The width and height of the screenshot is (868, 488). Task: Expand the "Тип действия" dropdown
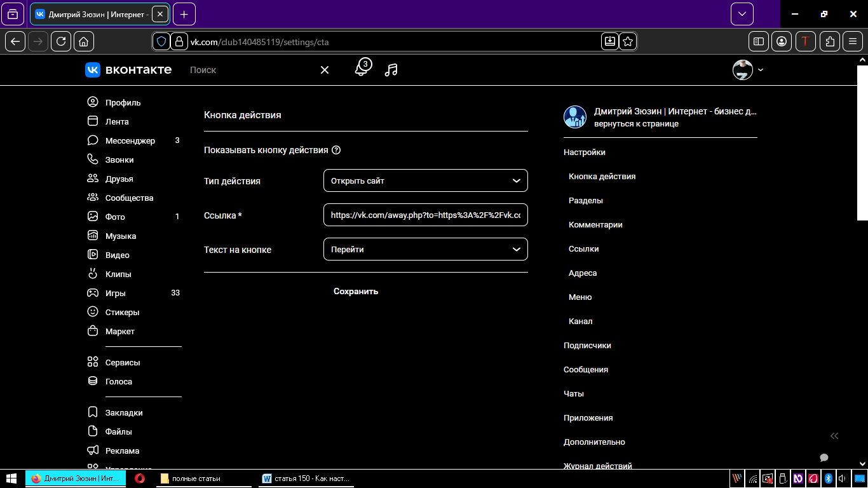coord(425,180)
